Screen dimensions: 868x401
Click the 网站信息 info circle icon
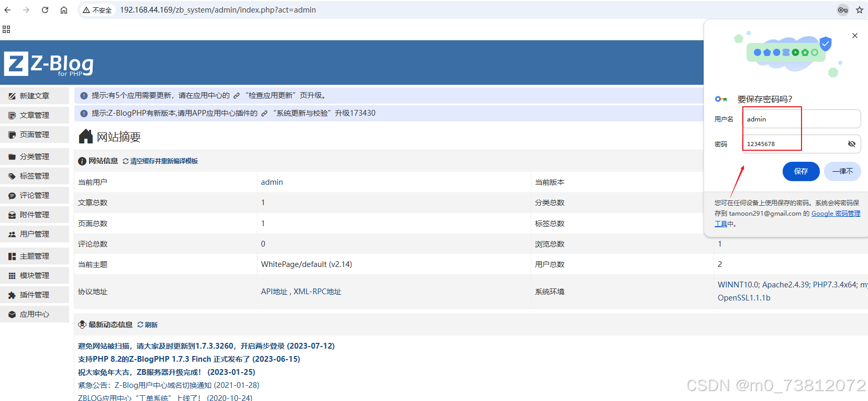pos(82,161)
